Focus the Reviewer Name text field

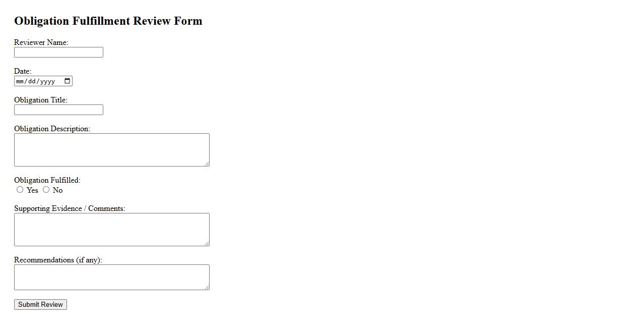tap(58, 52)
